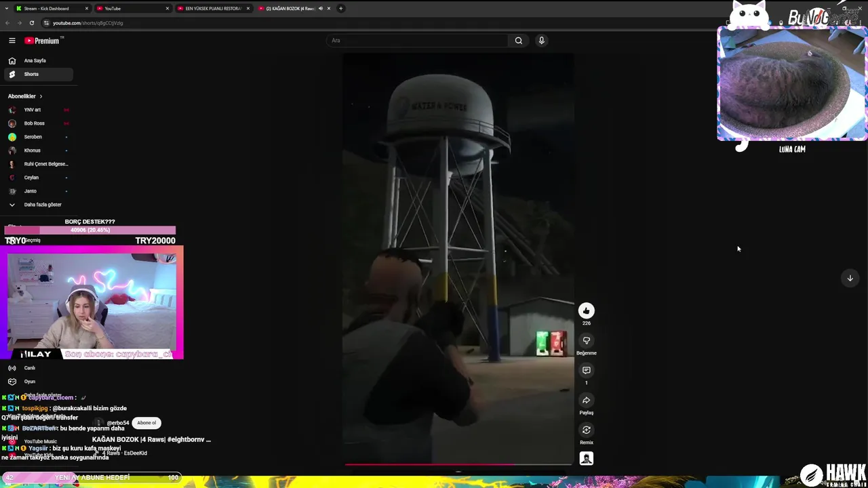Click the YouTube Premium logo
Screen dimensions: 868x488
[x=43, y=41]
